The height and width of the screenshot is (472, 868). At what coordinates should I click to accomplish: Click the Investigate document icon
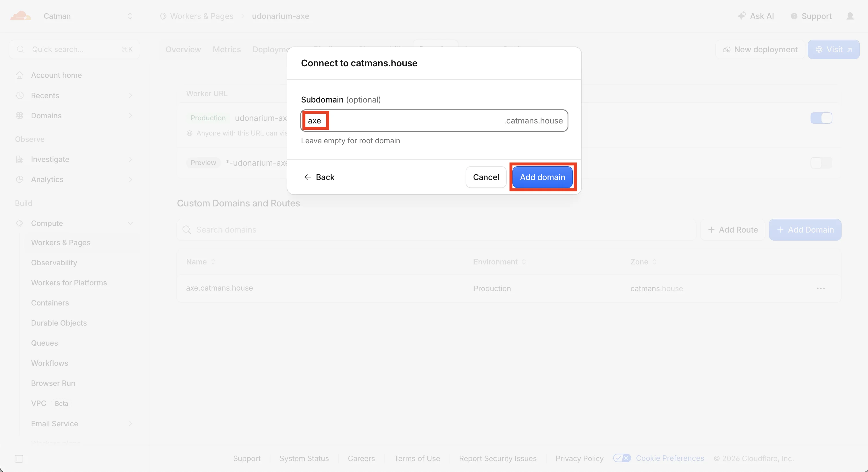coord(20,159)
